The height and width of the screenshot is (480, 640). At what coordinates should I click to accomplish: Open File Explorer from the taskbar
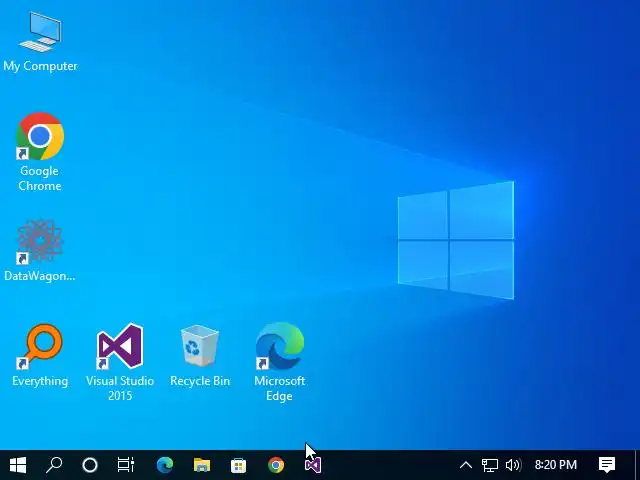pos(202,465)
